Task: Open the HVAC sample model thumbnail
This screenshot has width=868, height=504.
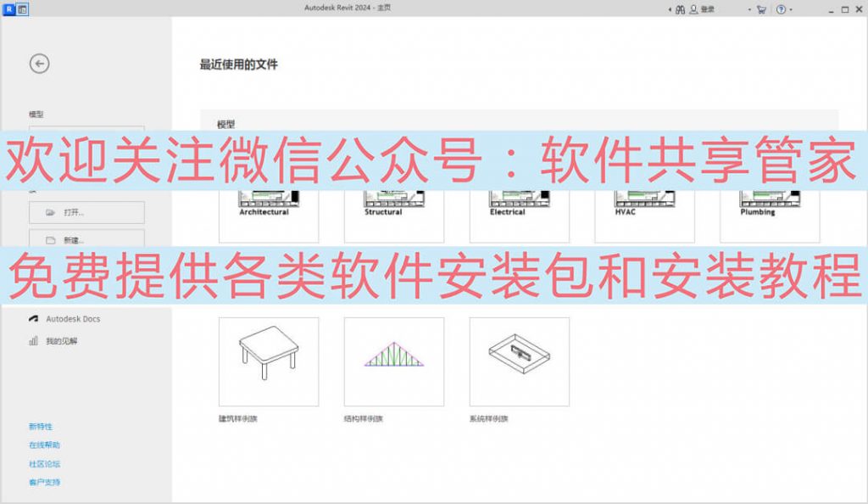Action: (x=644, y=216)
